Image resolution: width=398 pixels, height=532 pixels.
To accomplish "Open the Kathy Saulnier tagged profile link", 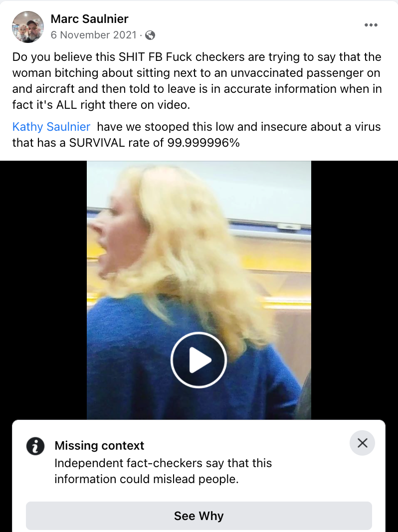I will click(x=51, y=127).
